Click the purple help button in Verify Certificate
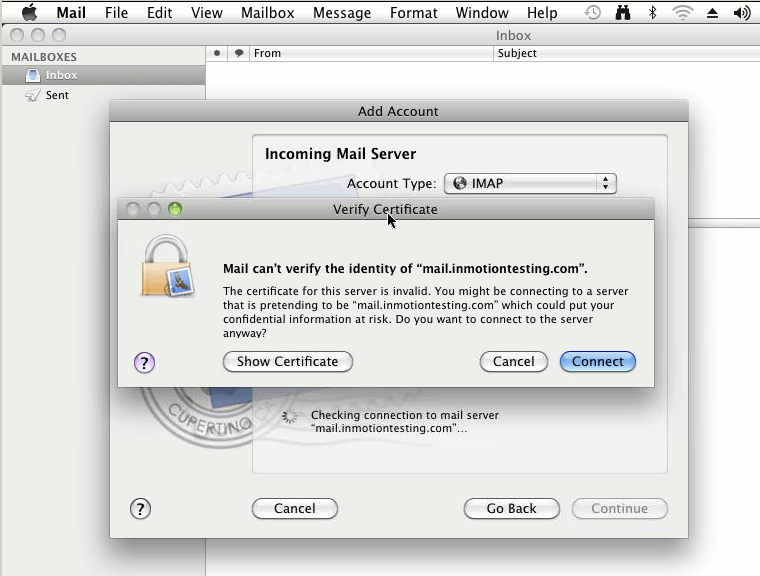 point(144,362)
